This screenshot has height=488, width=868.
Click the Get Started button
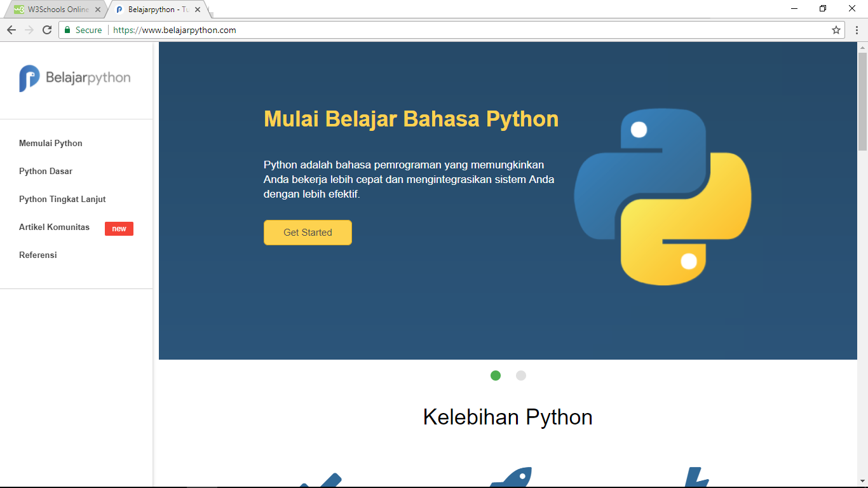[308, 233]
